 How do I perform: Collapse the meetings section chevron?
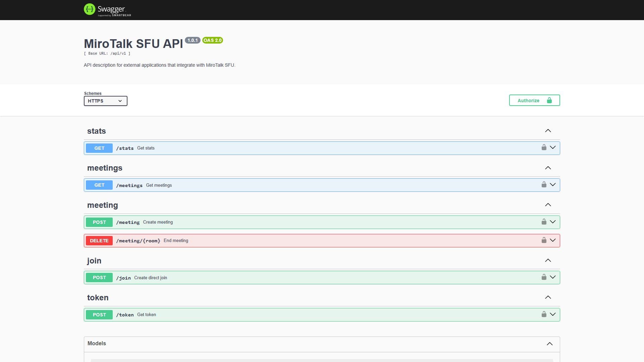click(548, 168)
